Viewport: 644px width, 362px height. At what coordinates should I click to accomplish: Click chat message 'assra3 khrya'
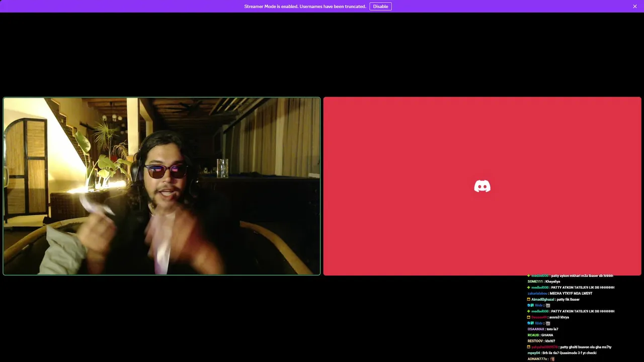click(x=559, y=317)
